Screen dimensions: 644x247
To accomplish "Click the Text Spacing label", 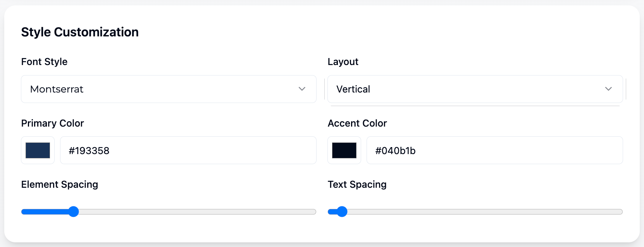I will point(357,184).
